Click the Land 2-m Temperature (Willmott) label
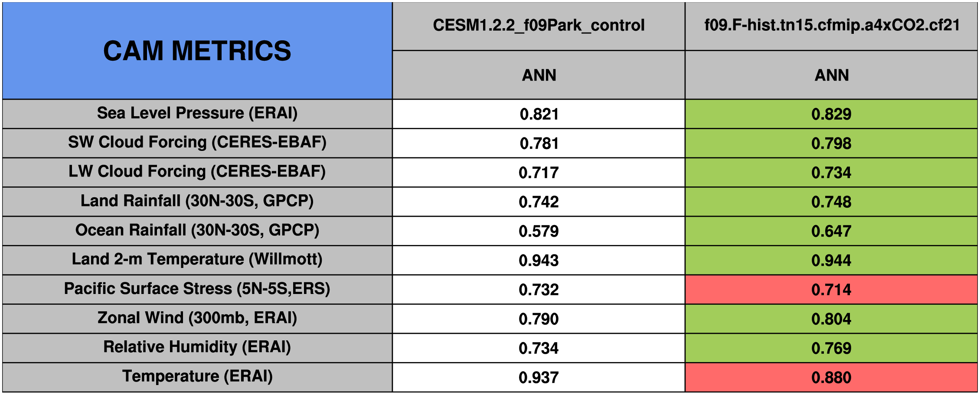This screenshot has height=395, width=980. 197,259
